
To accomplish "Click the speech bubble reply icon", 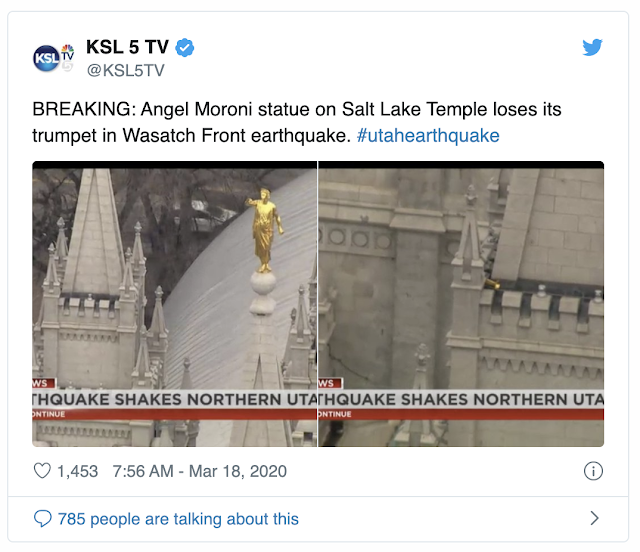I will 42,519.
